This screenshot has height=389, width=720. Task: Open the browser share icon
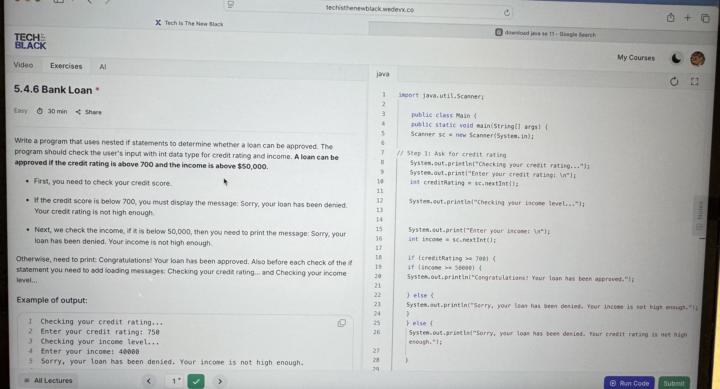point(670,17)
